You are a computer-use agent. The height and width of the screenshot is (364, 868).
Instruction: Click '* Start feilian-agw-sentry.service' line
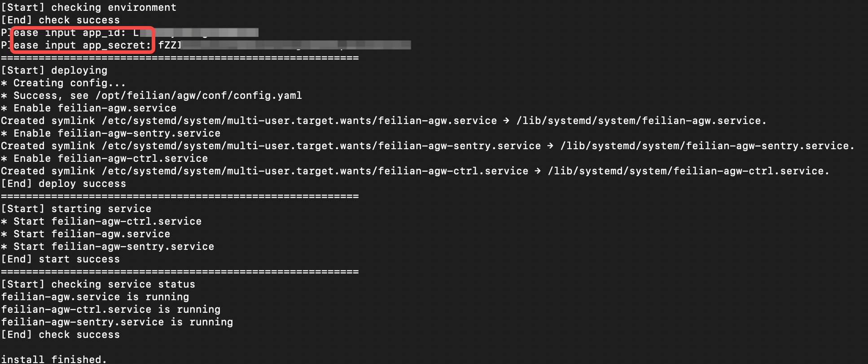(x=108, y=247)
